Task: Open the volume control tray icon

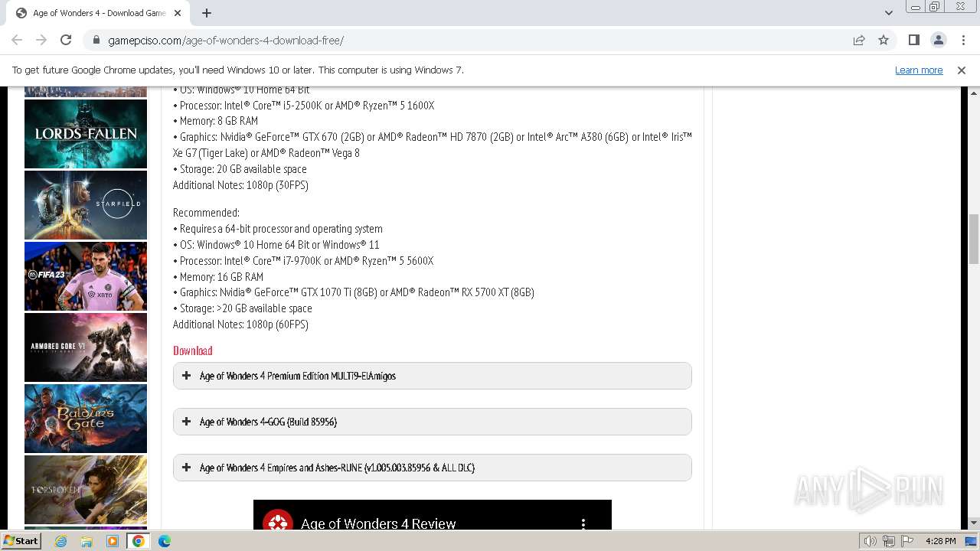Action: click(871, 541)
